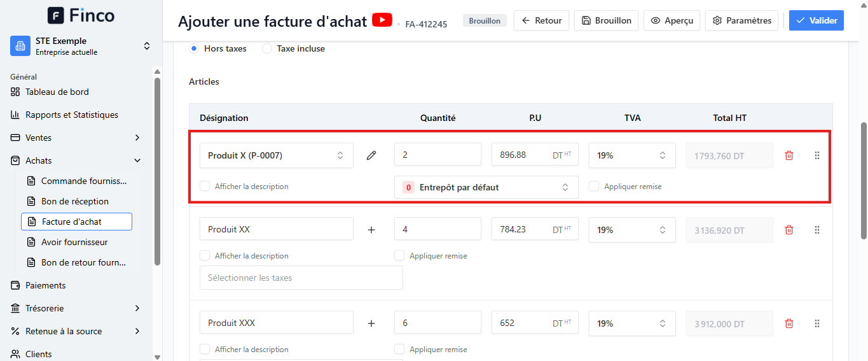Open the Entrepôt par défaut dropdown
The width and height of the screenshot is (868, 361).
click(x=486, y=187)
